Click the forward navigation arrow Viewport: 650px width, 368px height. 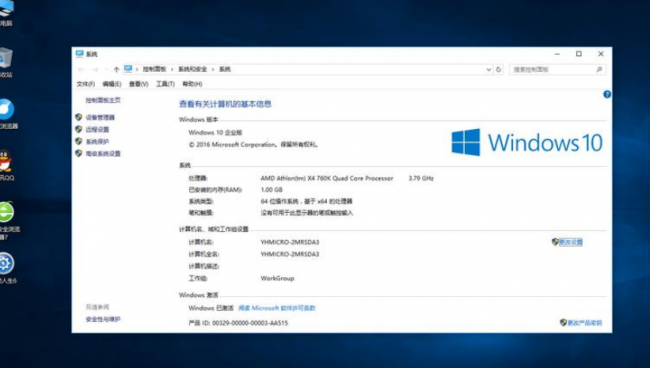(x=95, y=70)
